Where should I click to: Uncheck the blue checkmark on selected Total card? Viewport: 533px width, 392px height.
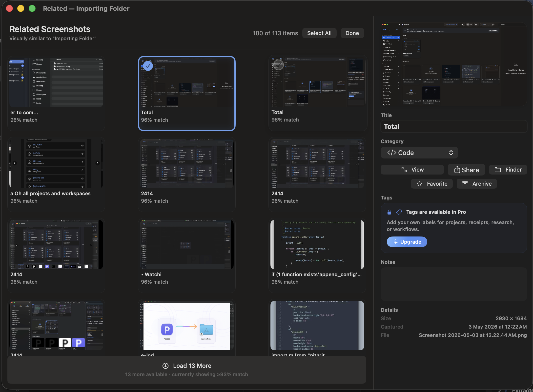148,66
